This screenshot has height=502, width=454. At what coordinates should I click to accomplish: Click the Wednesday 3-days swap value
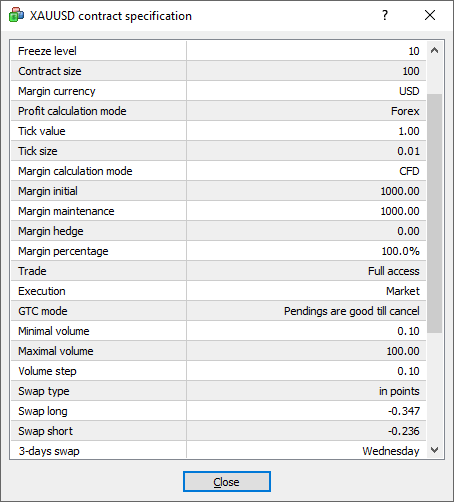(391, 451)
